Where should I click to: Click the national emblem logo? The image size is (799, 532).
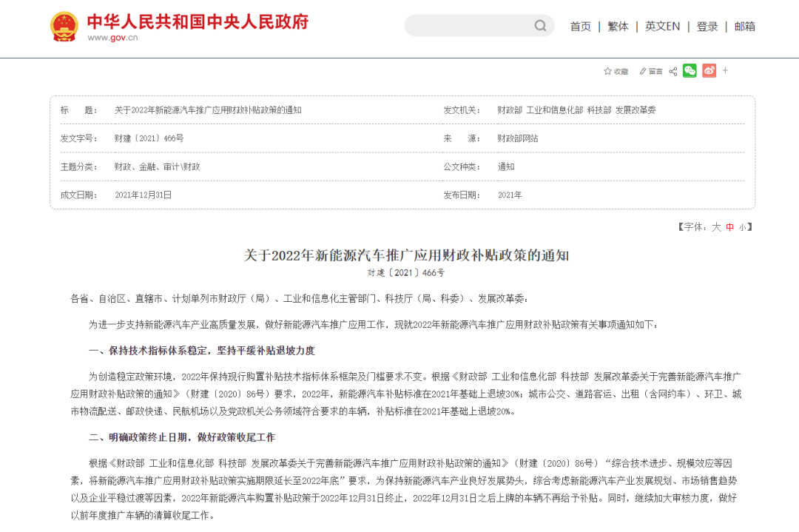64,27
